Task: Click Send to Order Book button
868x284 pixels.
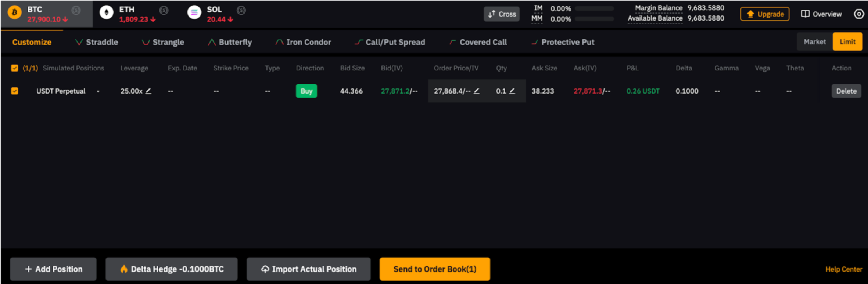Action: click(435, 269)
